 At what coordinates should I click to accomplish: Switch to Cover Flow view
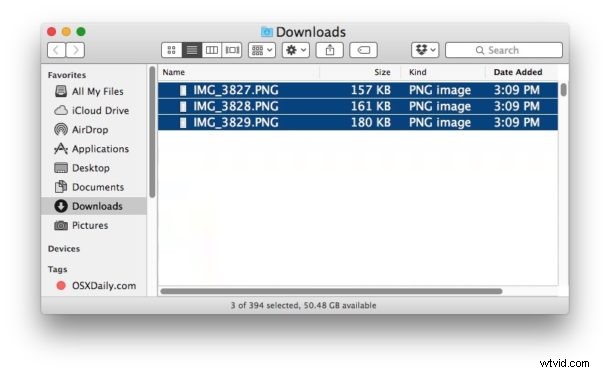[x=232, y=50]
